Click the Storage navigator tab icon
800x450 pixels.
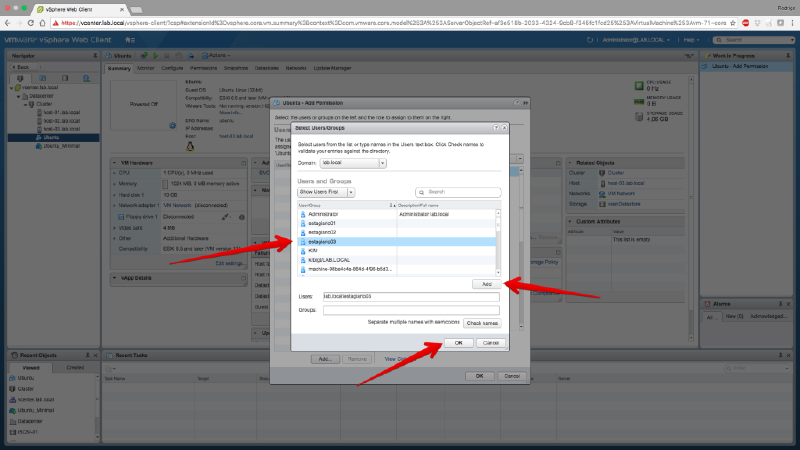tap(66, 76)
